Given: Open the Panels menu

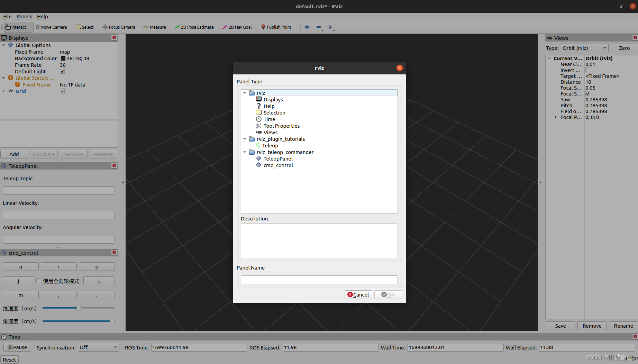Looking at the screenshot, I should pyautogui.click(x=24, y=16).
